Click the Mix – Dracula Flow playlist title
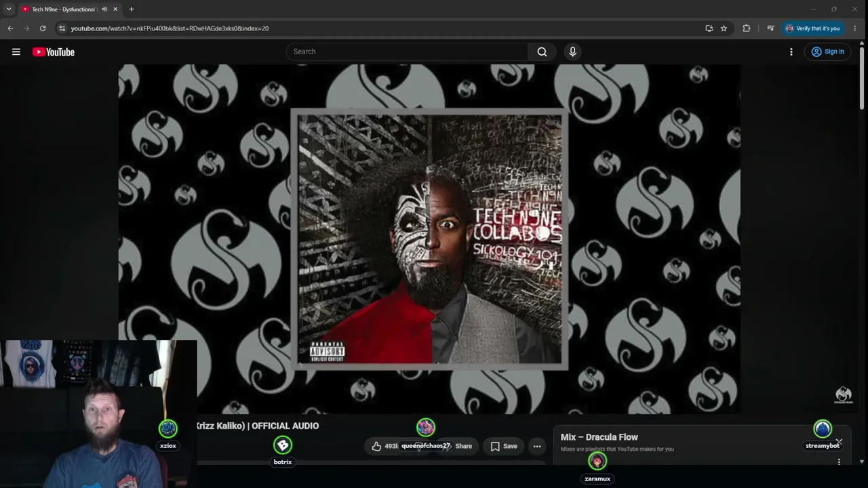The height and width of the screenshot is (488, 868). tap(599, 437)
